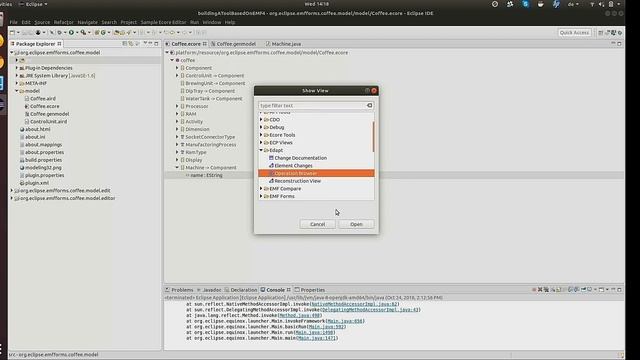Select the Operation Browser view
The image size is (640, 360).
point(316,173)
